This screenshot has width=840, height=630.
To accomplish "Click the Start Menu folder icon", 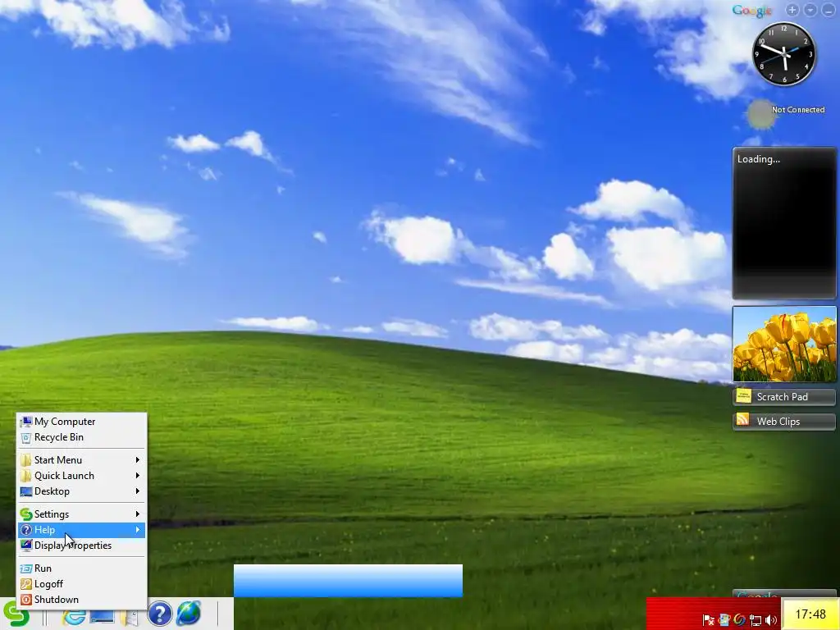I will click(25, 460).
